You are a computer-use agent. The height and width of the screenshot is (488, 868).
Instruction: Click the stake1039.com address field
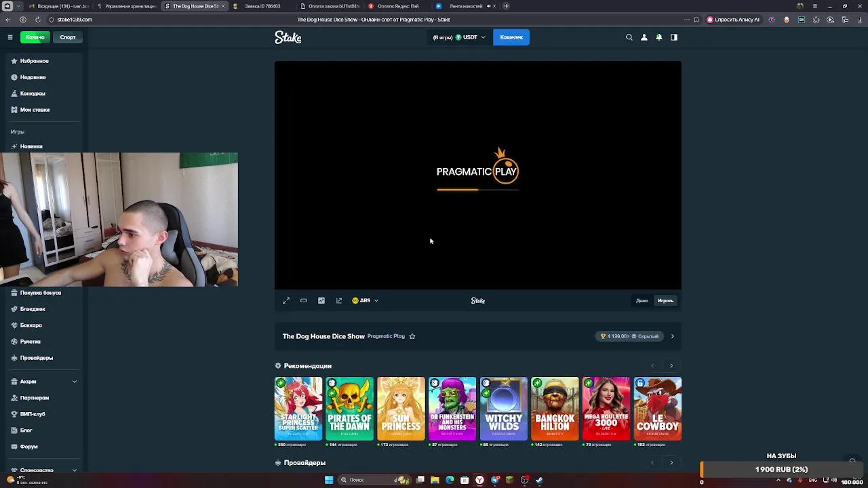point(75,20)
